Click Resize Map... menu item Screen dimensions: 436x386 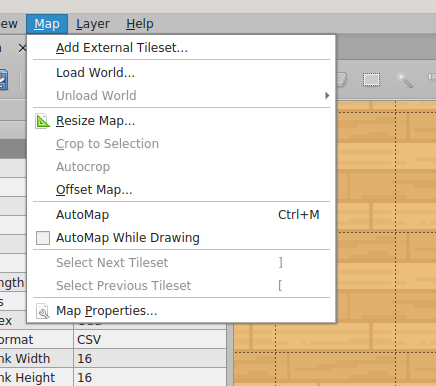(x=181, y=121)
